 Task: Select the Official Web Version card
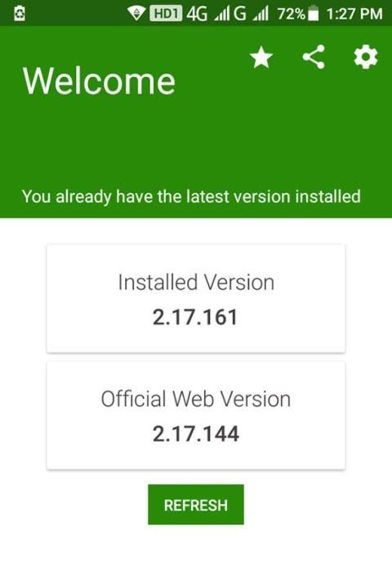coord(196,415)
